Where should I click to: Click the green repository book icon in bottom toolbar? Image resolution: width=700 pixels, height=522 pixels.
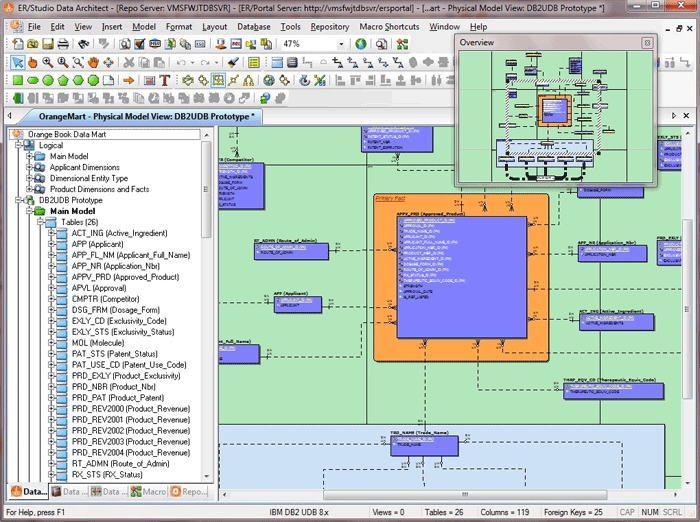[18, 98]
